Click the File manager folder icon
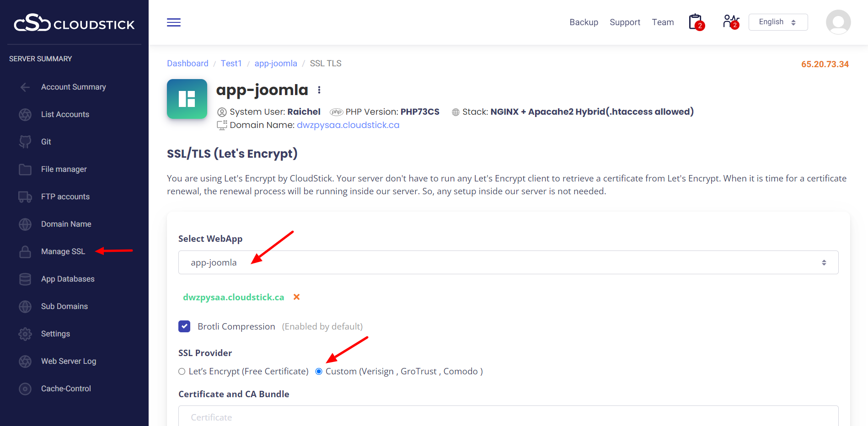 tap(25, 169)
